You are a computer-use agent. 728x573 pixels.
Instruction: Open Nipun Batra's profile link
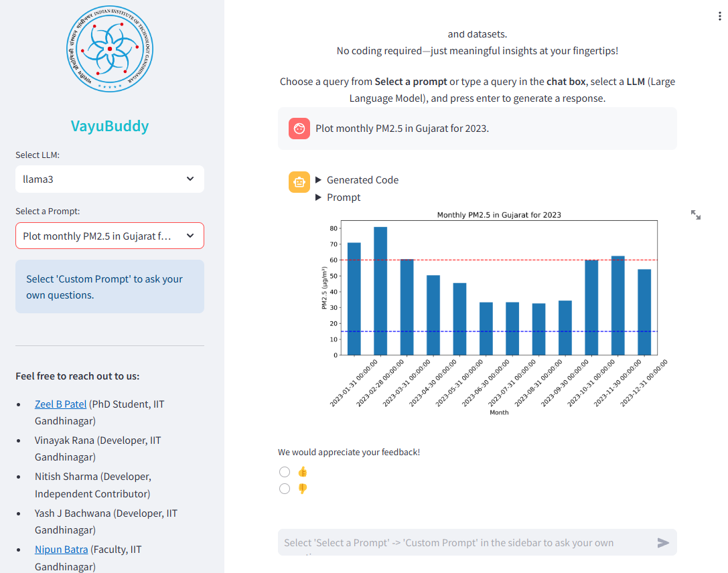61,549
